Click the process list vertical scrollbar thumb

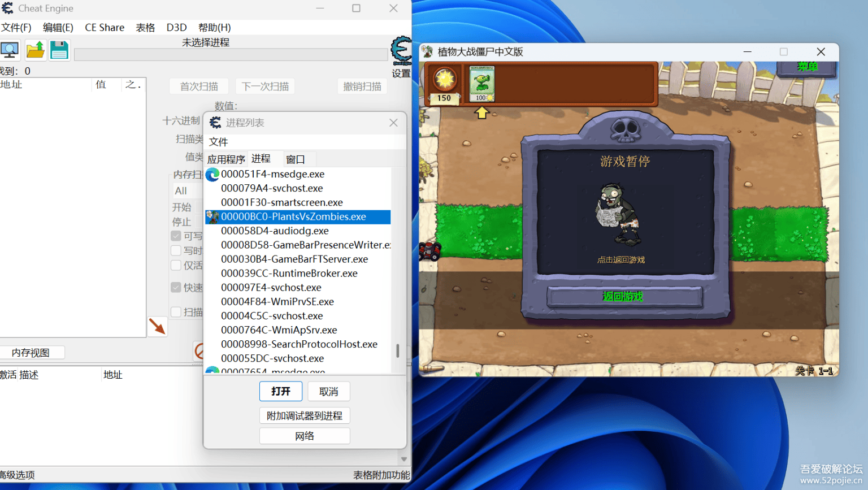click(x=398, y=351)
